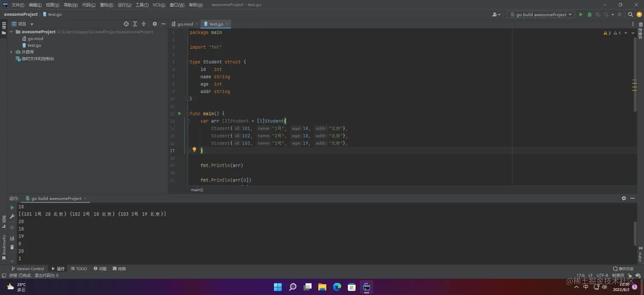Screen dimensions: 644x295
Task: Fold the main function via its gutter marker
Action: [187, 113]
